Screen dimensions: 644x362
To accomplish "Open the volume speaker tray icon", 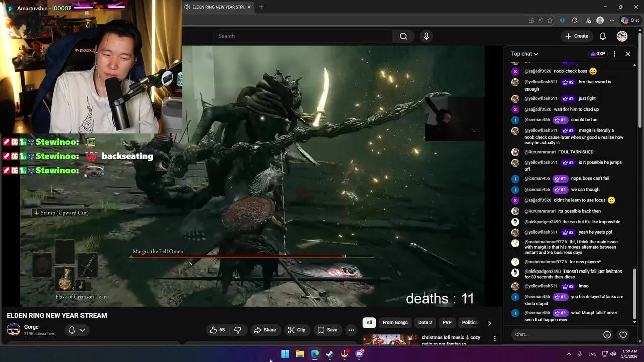I will pyautogui.click(x=613, y=354).
